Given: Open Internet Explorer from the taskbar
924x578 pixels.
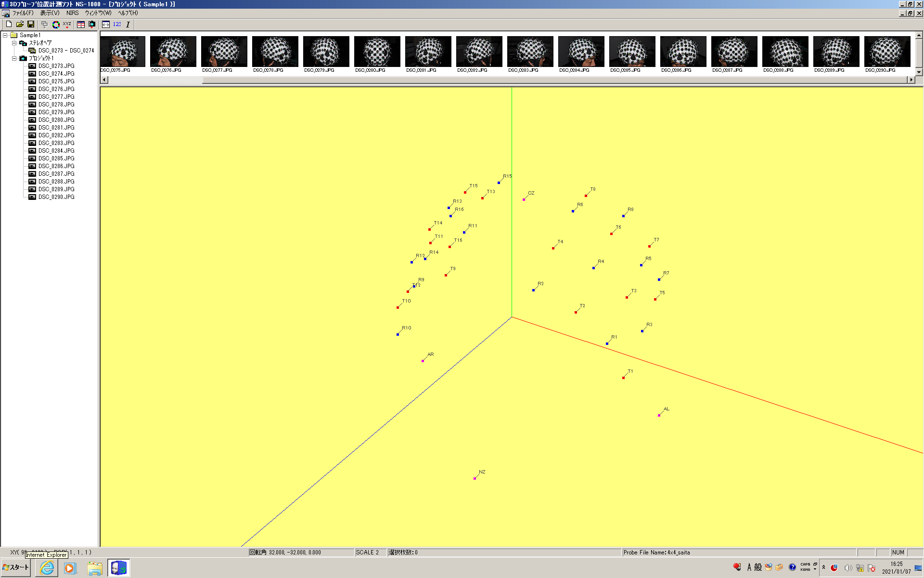Looking at the screenshot, I should (x=47, y=568).
